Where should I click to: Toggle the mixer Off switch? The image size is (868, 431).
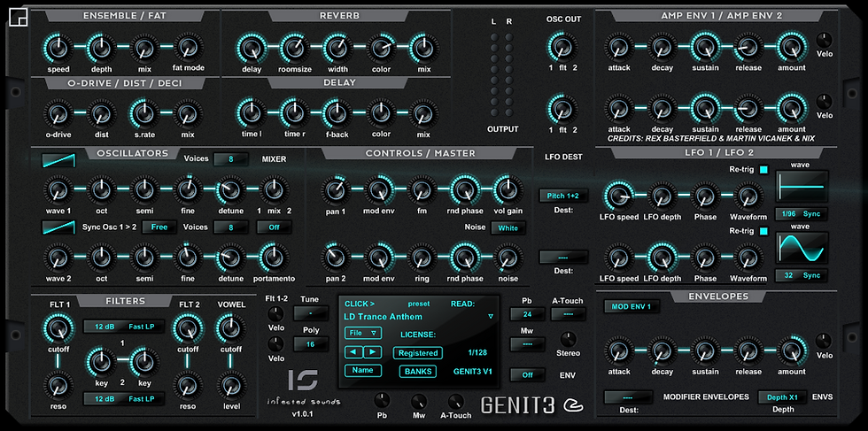tap(274, 227)
